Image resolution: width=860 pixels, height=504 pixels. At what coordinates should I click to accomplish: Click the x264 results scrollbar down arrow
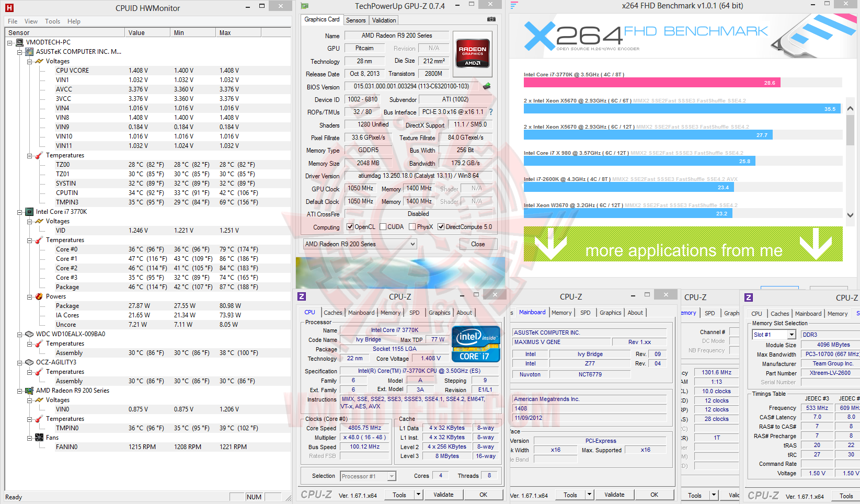coord(850,215)
